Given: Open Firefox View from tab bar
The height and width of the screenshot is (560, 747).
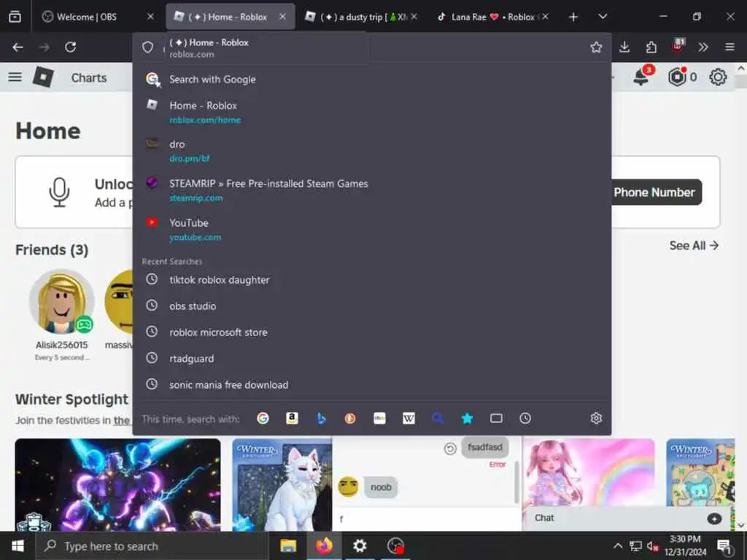Looking at the screenshot, I should click(x=15, y=17).
